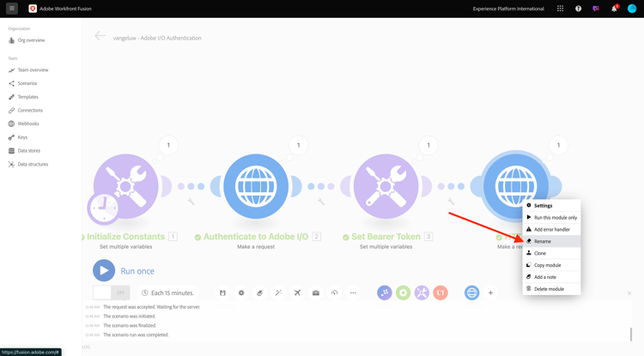The width and height of the screenshot is (644, 356).
Task: Toggle the scenario scheduling OFF switch
Action: tap(112, 293)
